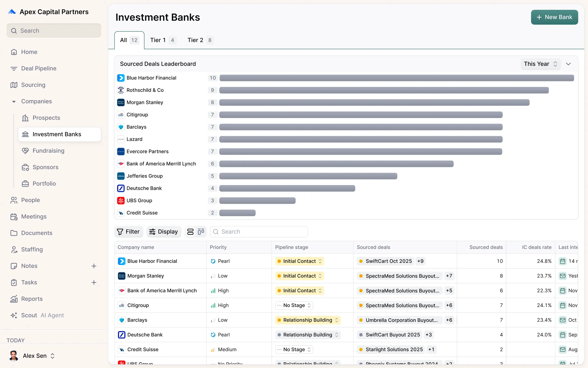Switch to the Tier 2 tab
The width and height of the screenshot is (588, 368).
click(x=201, y=40)
